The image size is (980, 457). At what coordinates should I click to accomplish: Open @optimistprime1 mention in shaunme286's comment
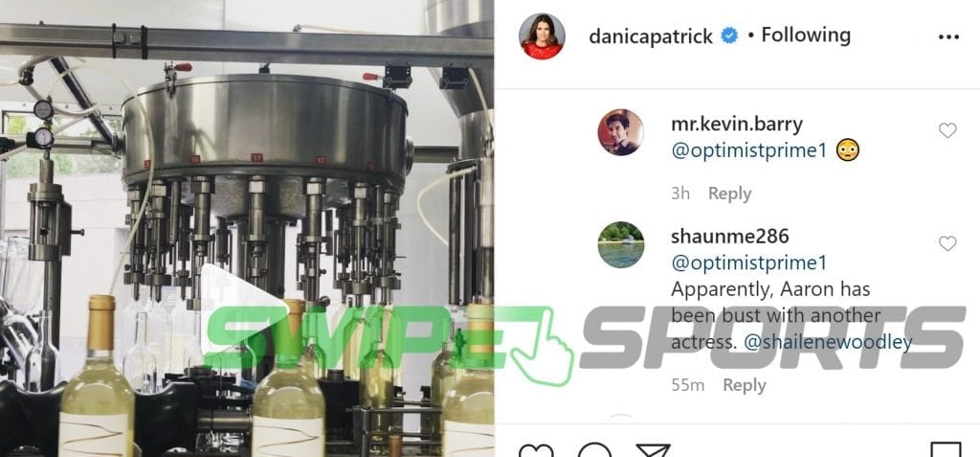[x=748, y=263]
